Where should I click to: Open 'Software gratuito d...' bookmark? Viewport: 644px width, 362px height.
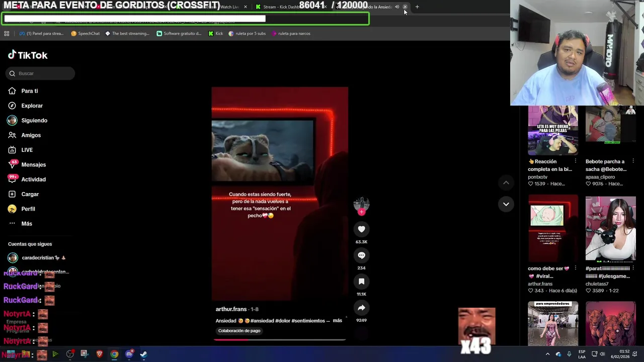point(179,34)
